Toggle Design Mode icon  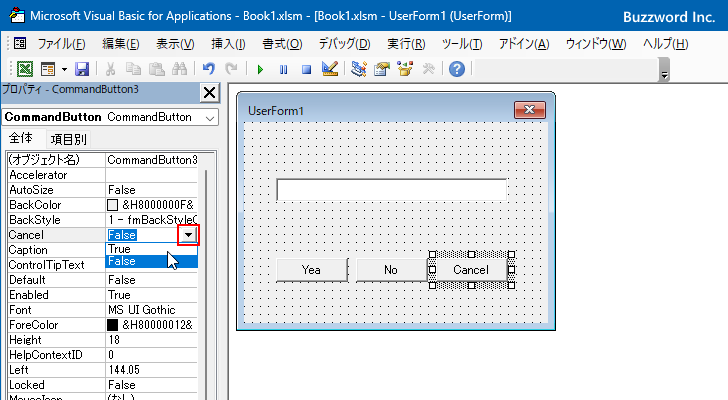pyautogui.click(x=330, y=69)
